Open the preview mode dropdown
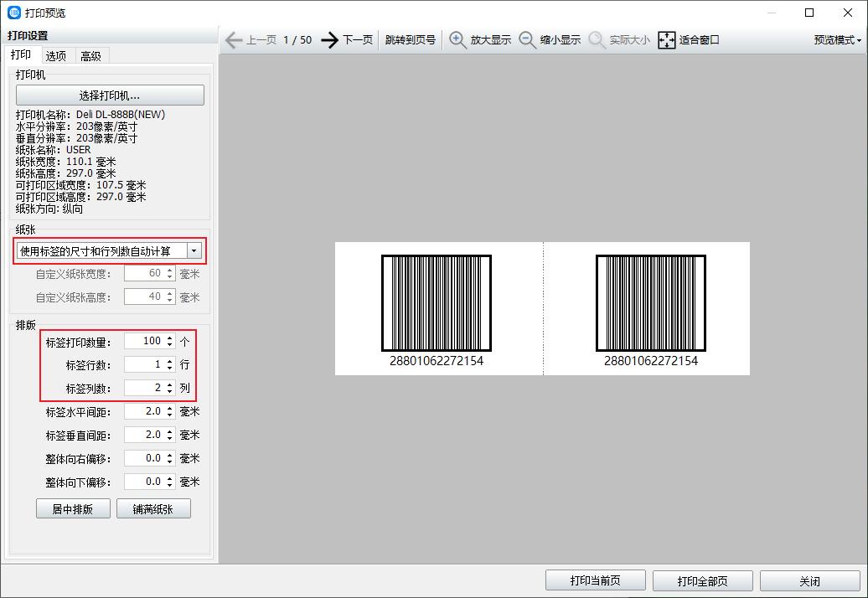Screen dimensions: 868x598 (x=837, y=39)
